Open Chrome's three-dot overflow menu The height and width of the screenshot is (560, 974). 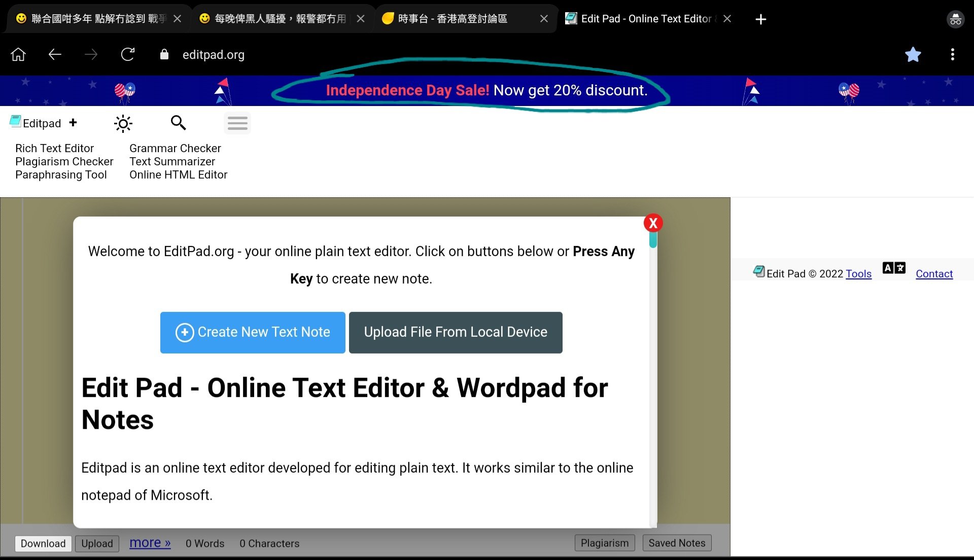coord(953,54)
